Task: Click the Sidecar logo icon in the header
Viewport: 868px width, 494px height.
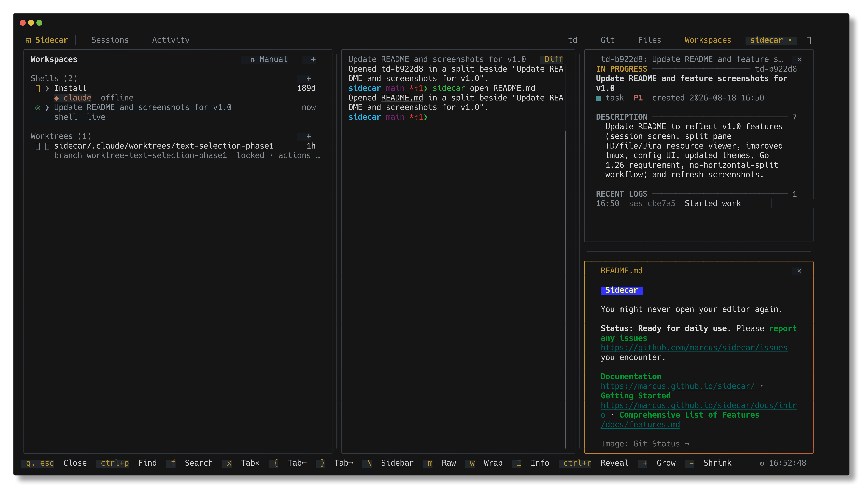Action: click(29, 40)
